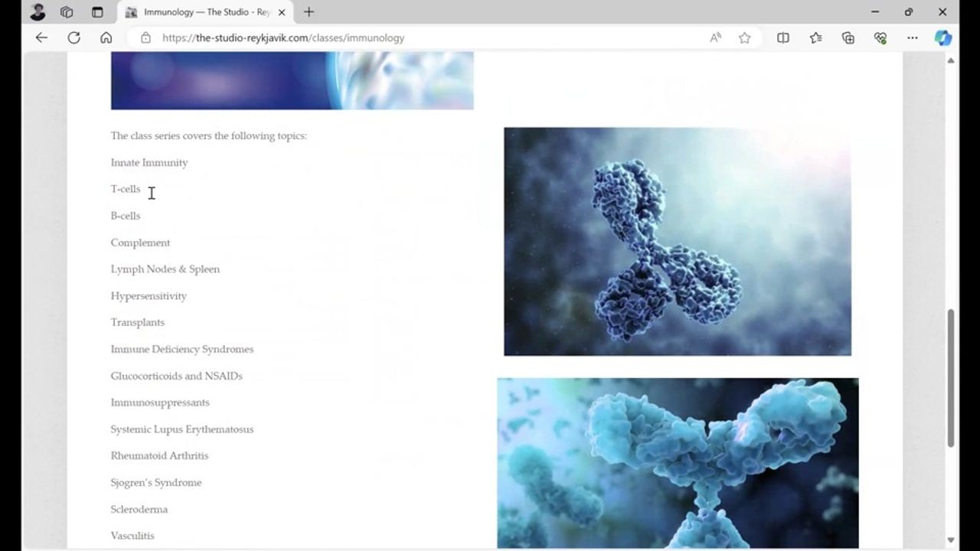This screenshot has width=980, height=551.
Task: Open the Favorites list icon
Action: (x=815, y=37)
